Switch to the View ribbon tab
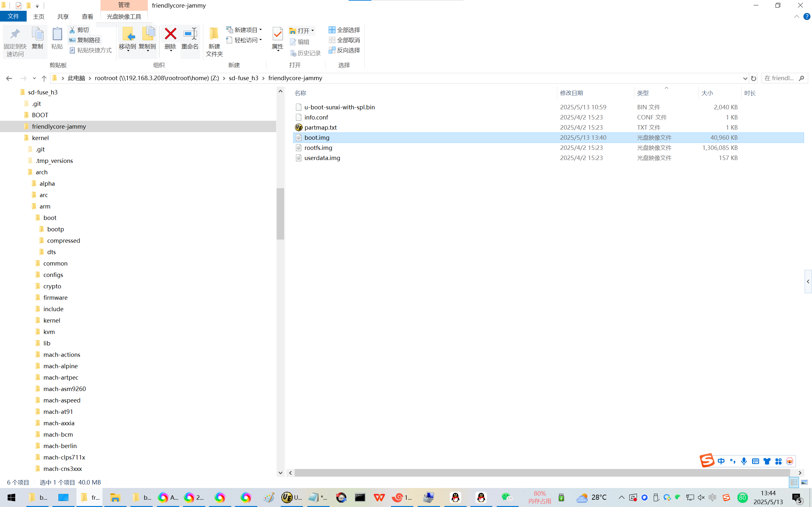The width and height of the screenshot is (812, 507). pyautogui.click(x=87, y=16)
